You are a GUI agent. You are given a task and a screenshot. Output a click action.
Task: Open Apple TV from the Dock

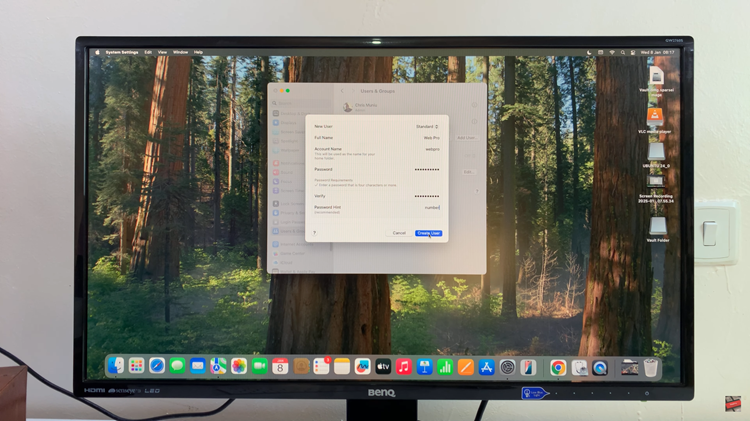click(383, 366)
